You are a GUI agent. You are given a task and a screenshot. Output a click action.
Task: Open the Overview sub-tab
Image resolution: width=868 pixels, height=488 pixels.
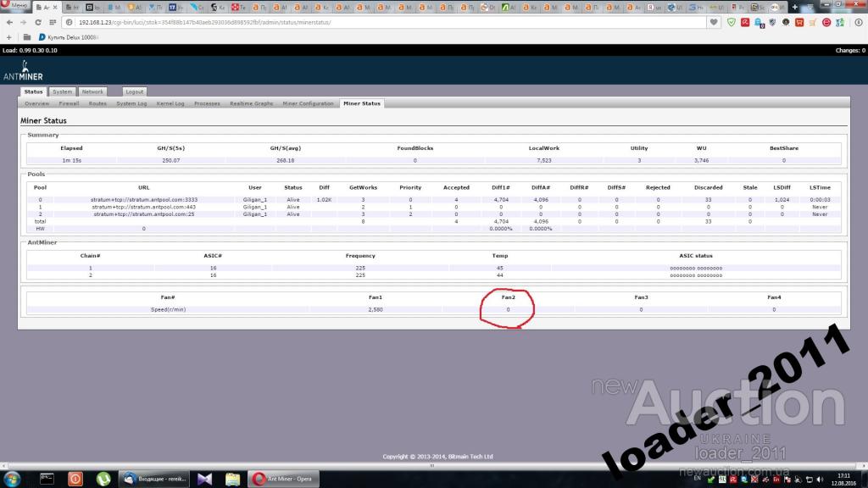coord(36,103)
